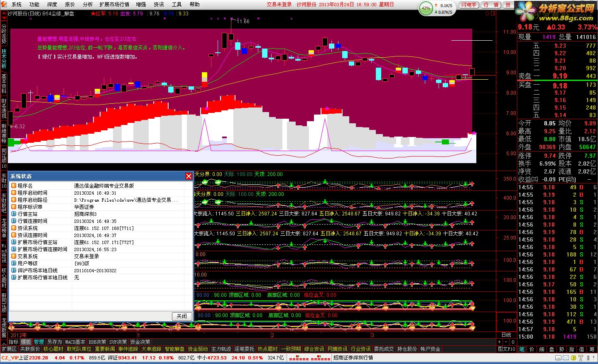Viewport: 598px width, 364px height.
Task: Select the 细 tab in right panel
Action: point(542,349)
